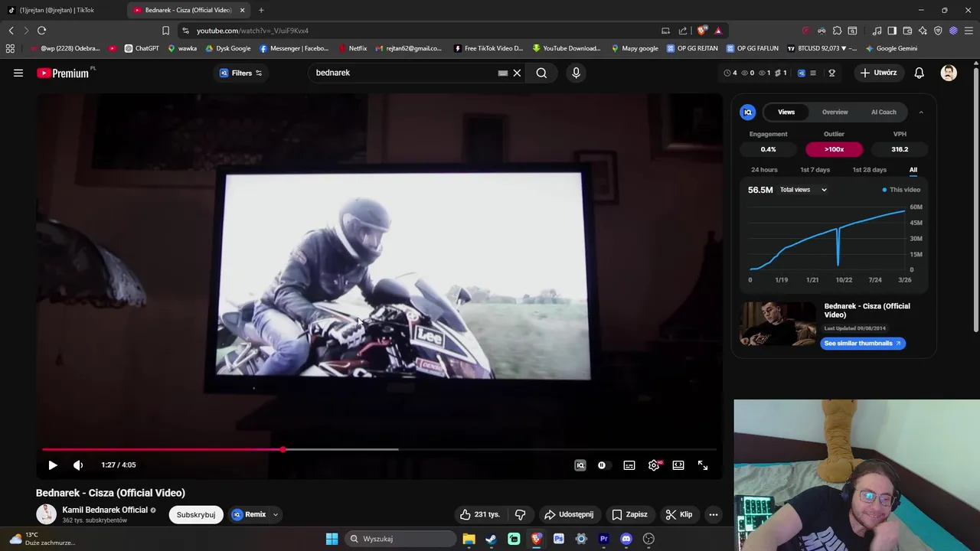This screenshot has width=980, height=551.
Task: Click vidIQ logo in side panel
Action: point(748,112)
